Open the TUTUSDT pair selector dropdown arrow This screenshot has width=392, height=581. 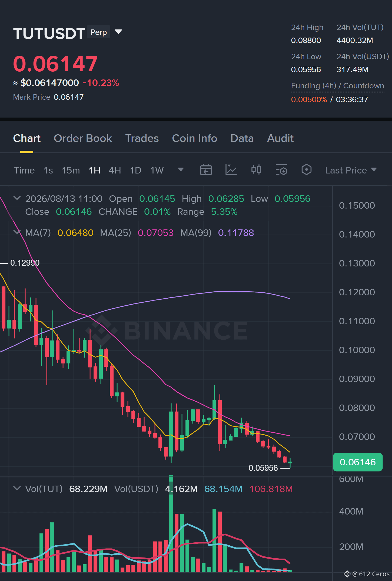[118, 32]
